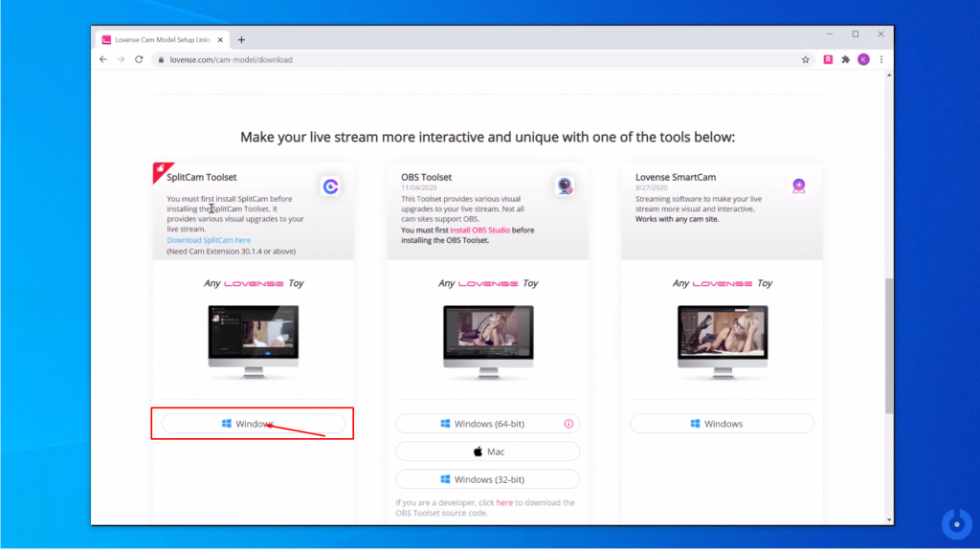Click 'Works with any cam site.' text
Image resolution: width=980 pixels, height=550 pixels.
click(x=677, y=219)
